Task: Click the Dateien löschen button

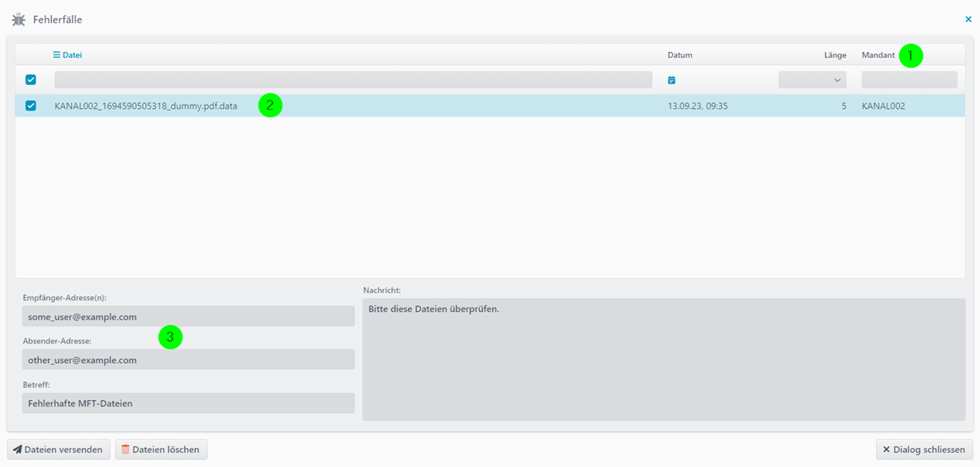Action: [x=161, y=450]
